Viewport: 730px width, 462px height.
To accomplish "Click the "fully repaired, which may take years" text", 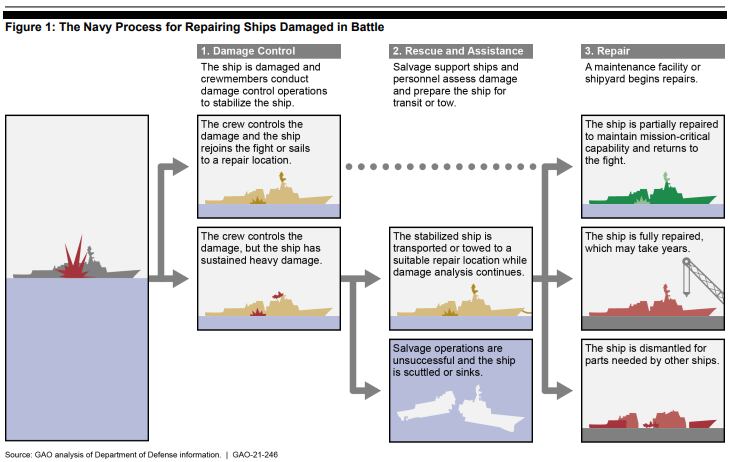I will click(x=648, y=240).
